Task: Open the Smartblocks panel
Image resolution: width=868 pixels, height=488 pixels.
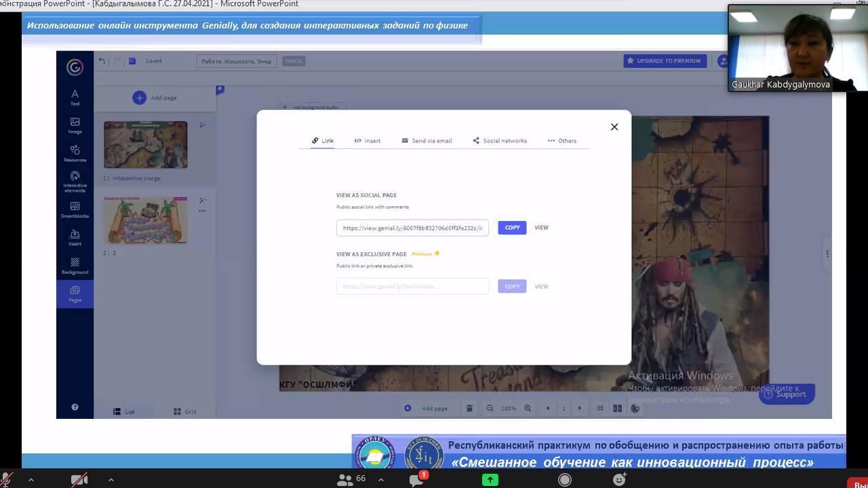Action: [75, 210]
